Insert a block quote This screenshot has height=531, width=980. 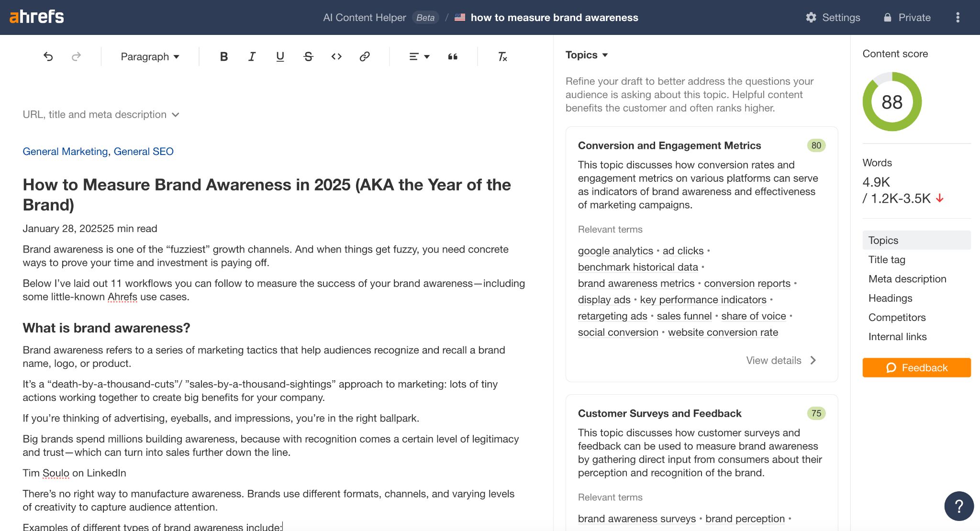click(453, 56)
